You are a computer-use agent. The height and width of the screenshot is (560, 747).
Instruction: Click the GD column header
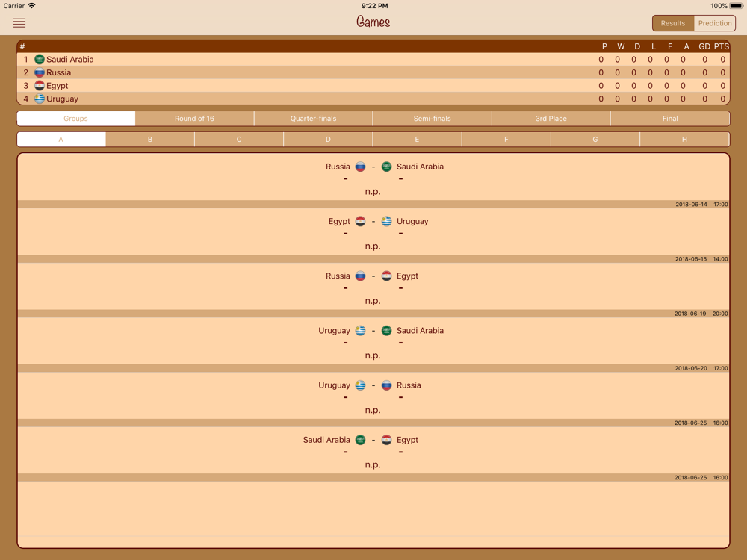704,46
